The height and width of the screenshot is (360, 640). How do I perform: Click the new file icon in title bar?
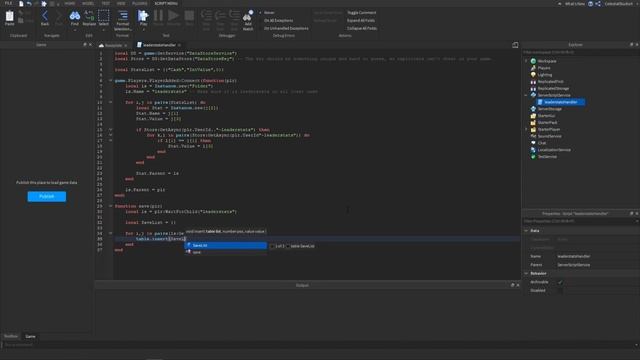pyautogui.click(x=21, y=4)
